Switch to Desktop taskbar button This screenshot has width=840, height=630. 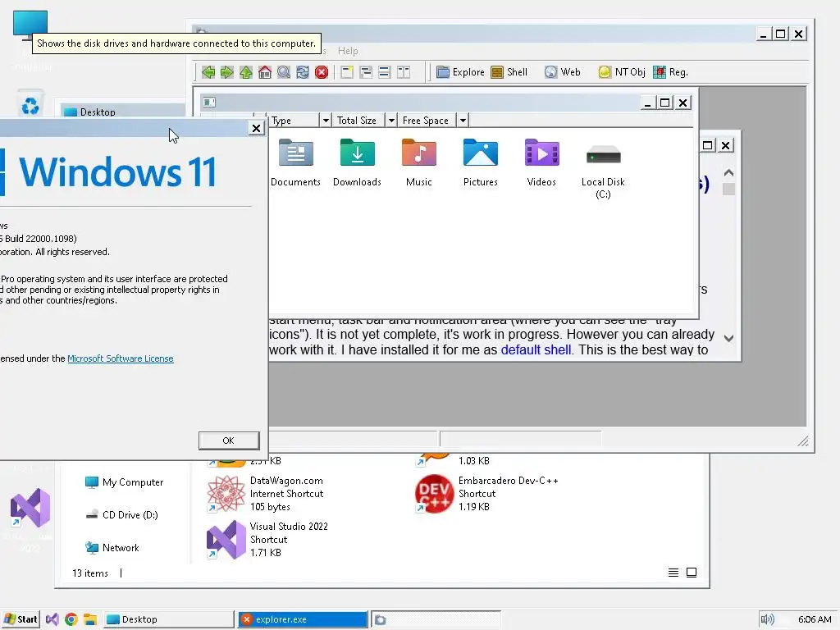pyautogui.click(x=168, y=619)
